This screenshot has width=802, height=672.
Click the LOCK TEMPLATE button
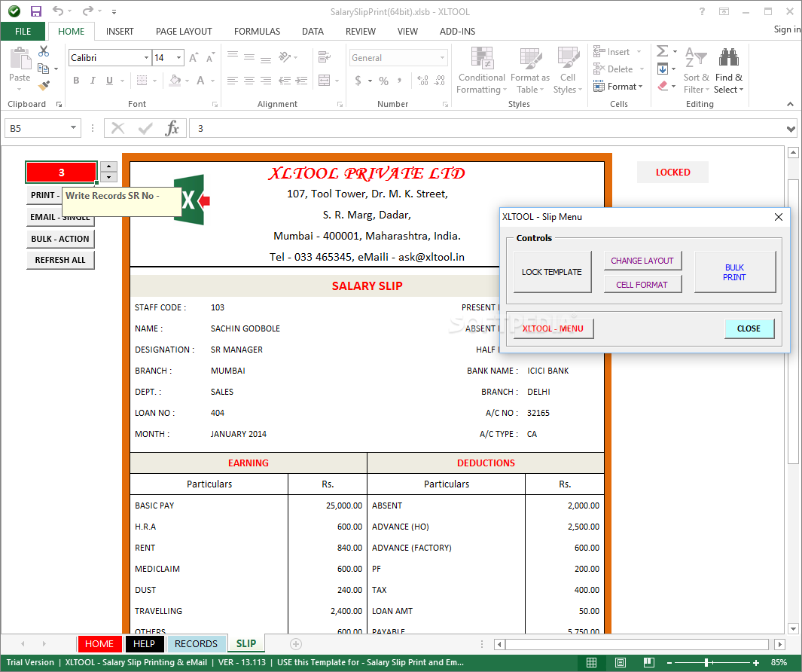tap(552, 272)
